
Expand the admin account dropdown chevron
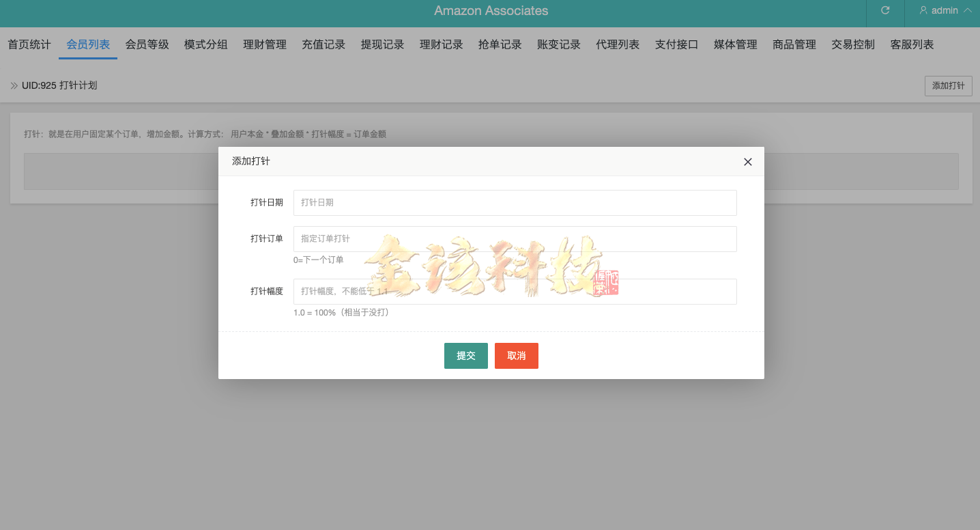point(968,10)
